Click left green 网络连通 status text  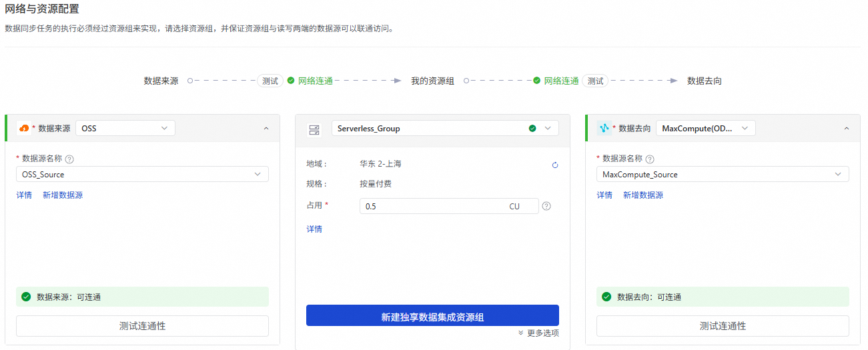coord(316,81)
